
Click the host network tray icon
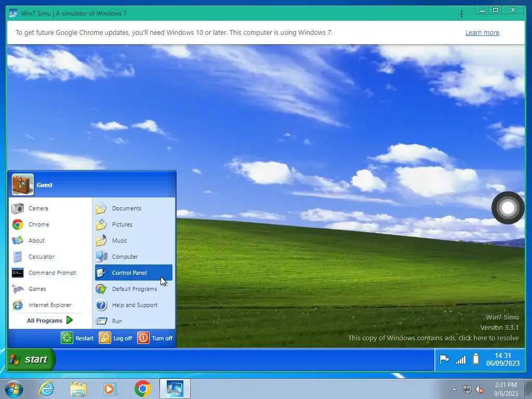click(467, 390)
